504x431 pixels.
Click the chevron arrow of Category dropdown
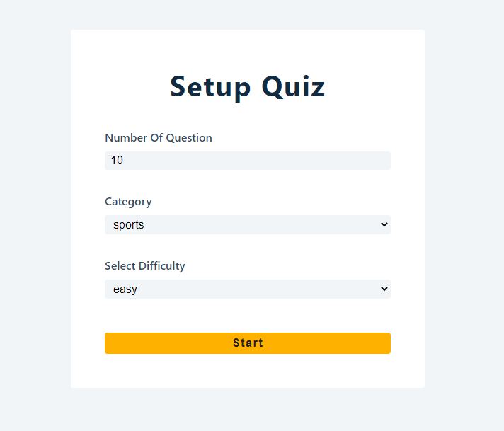click(384, 224)
